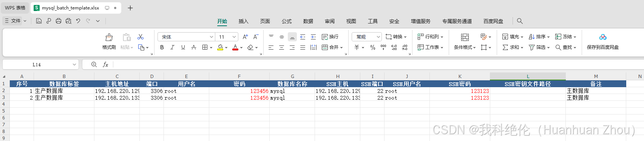The width and height of the screenshot is (644, 141).
Task: Click Freeze panes (冻结) button
Action: tap(565, 37)
